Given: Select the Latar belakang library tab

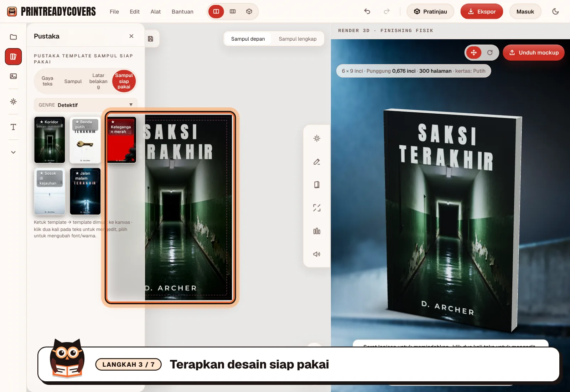Looking at the screenshot, I should click(98, 81).
